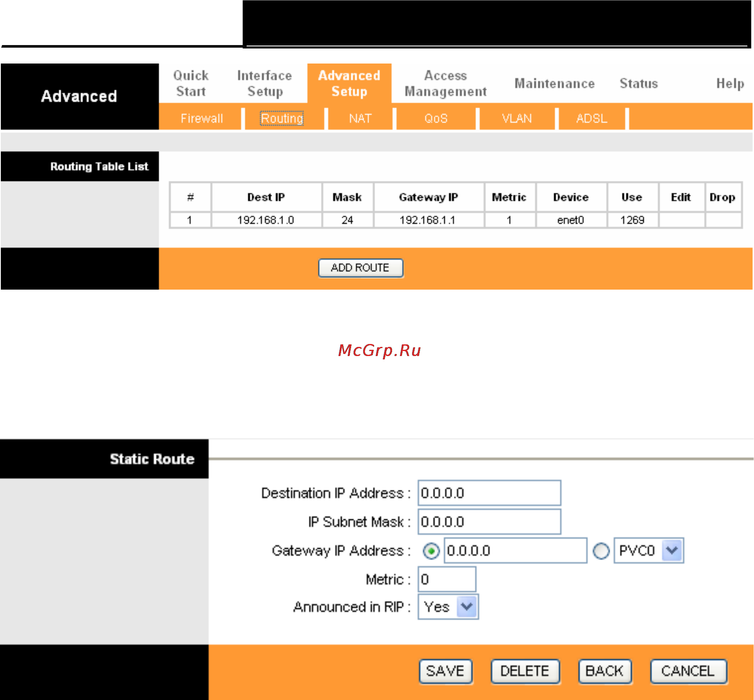Viewport: 754px width, 700px height.
Task: Click the Edit column header
Action: 681,197
